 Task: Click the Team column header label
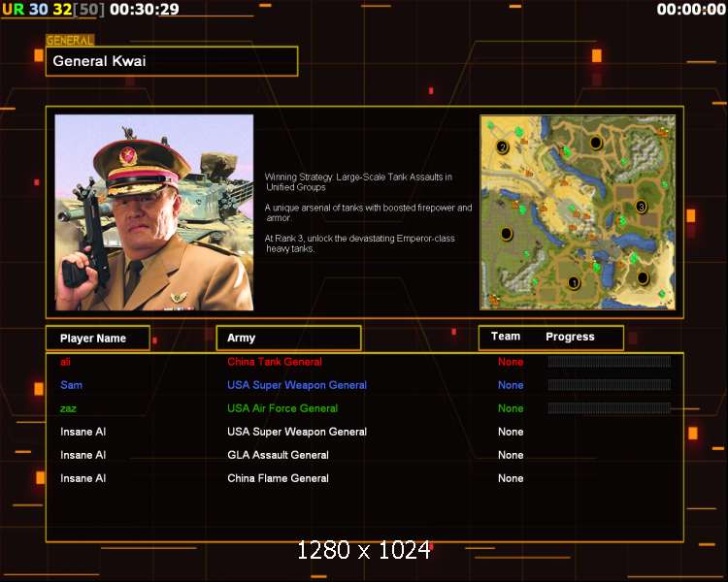coord(506,337)
